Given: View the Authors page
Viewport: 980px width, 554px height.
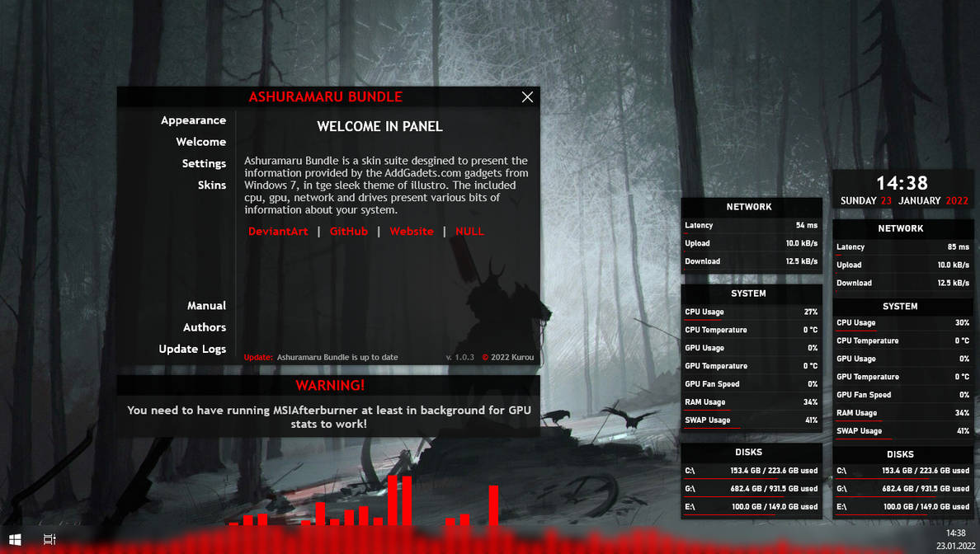Looking at the screenshot, I should click(204, 327).
